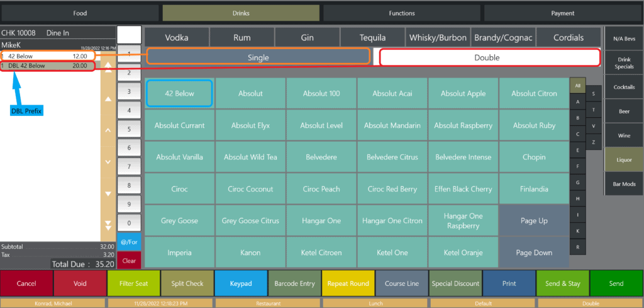This screenshot has height=308, width=644.
Task: Add Effen Black Cherry vodka
Action: point(463,189)
